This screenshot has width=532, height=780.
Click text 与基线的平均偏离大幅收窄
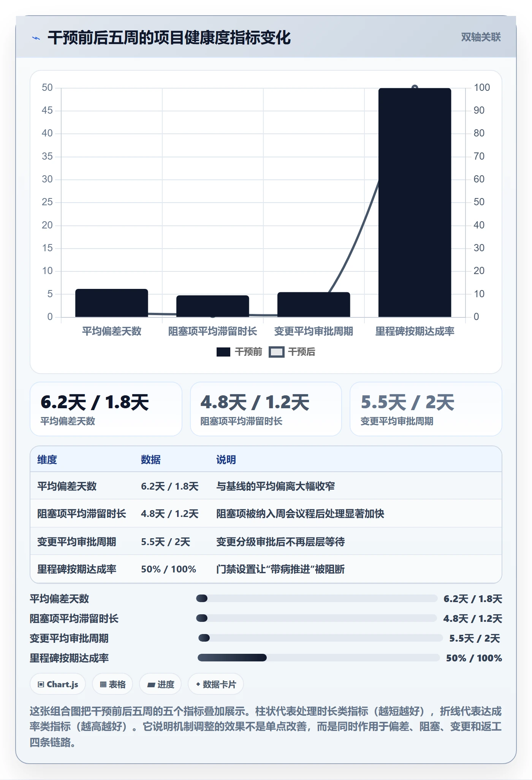pyautogui.click(x=275, y=486)
